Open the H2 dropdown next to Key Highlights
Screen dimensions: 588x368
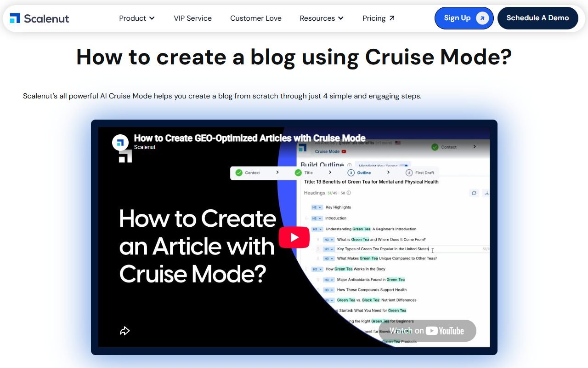pyautogui.click(x=317, y=207)
